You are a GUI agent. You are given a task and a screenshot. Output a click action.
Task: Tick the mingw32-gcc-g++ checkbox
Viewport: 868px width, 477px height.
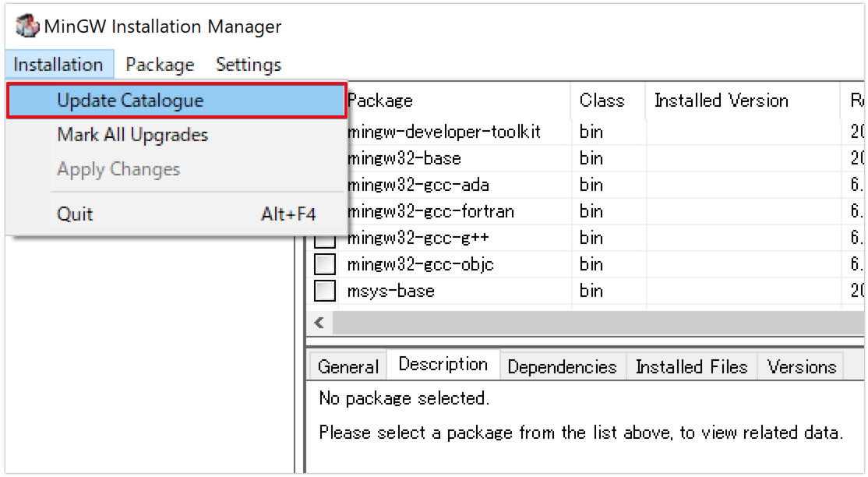click(324, 238)
